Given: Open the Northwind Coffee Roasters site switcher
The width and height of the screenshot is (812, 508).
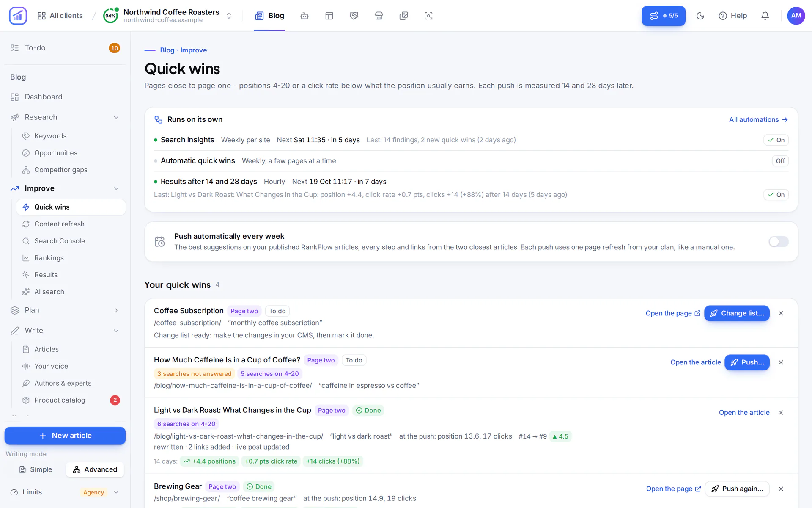Looking at the screenshot, I should point(168,16).
